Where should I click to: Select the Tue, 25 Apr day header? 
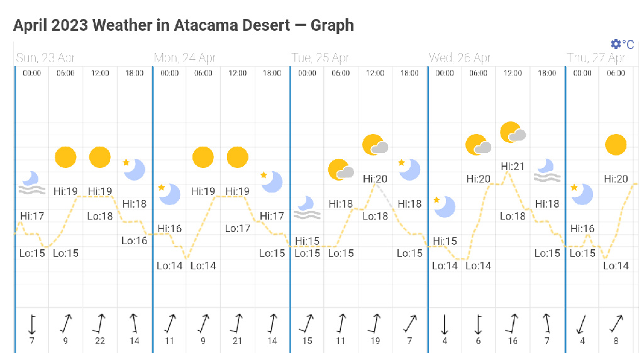320,58
